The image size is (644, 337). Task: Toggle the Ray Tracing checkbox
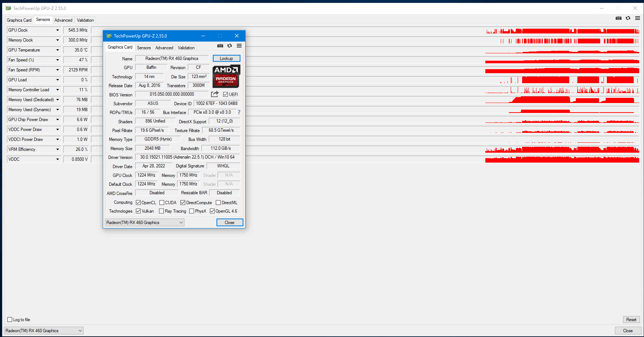pyautogui.click(x=161, y=211)
